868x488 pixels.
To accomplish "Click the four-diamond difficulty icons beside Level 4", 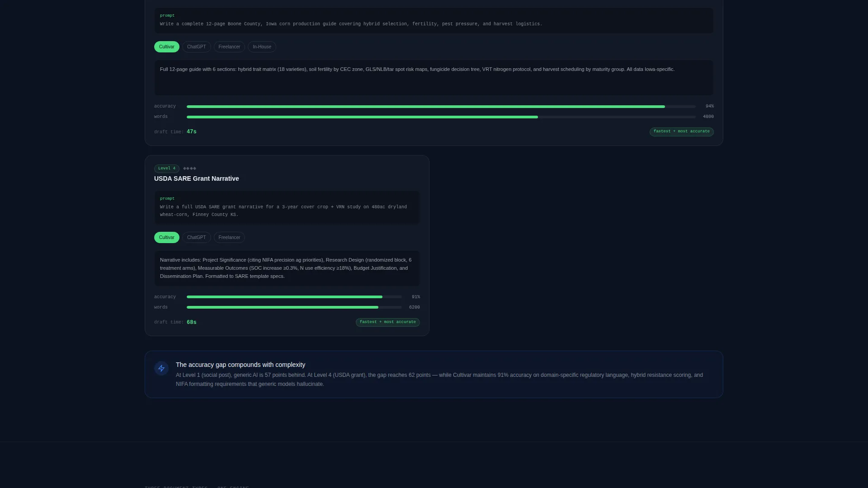I will coord(189,169).
